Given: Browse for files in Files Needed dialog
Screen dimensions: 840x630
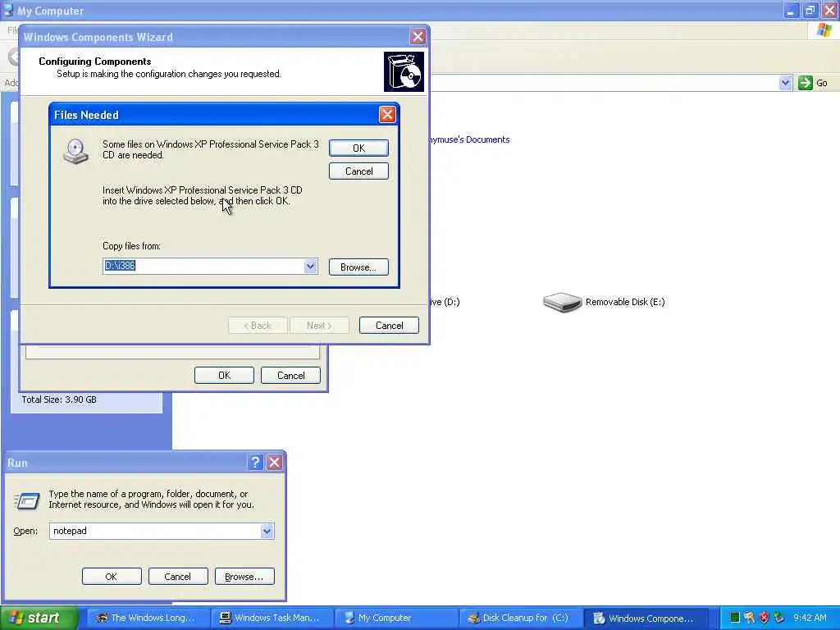Looking at the screenshot, I should pos(358,267).
